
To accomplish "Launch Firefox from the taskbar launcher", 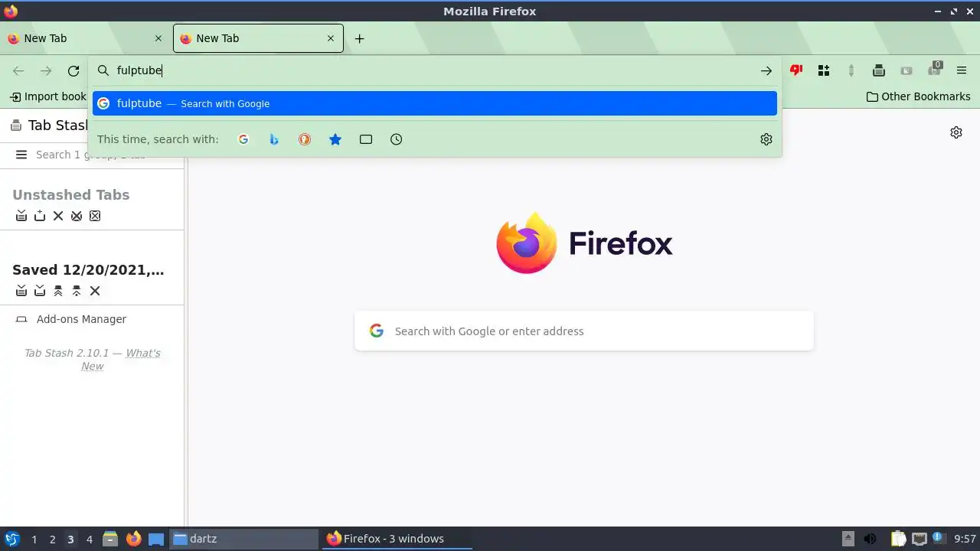I will (x=133, y=539).
